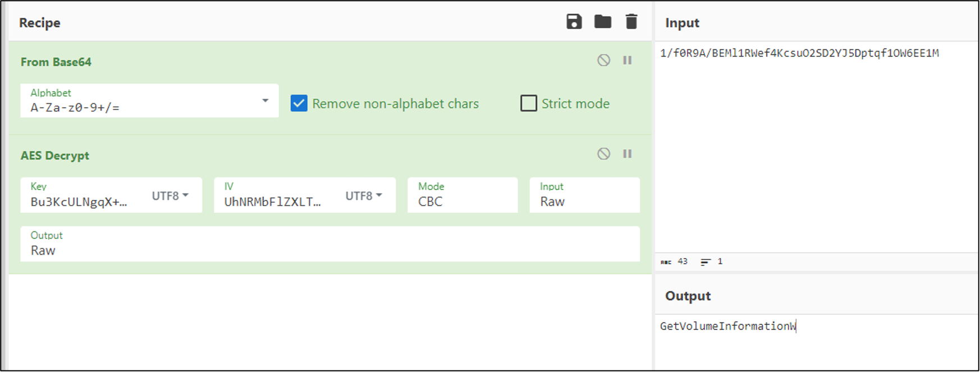Enable Strict mode checkbox

tap(529, 103)
